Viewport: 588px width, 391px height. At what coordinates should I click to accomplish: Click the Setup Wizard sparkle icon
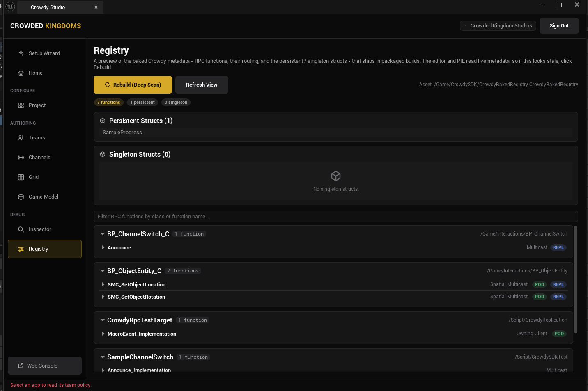pos(21,53)
